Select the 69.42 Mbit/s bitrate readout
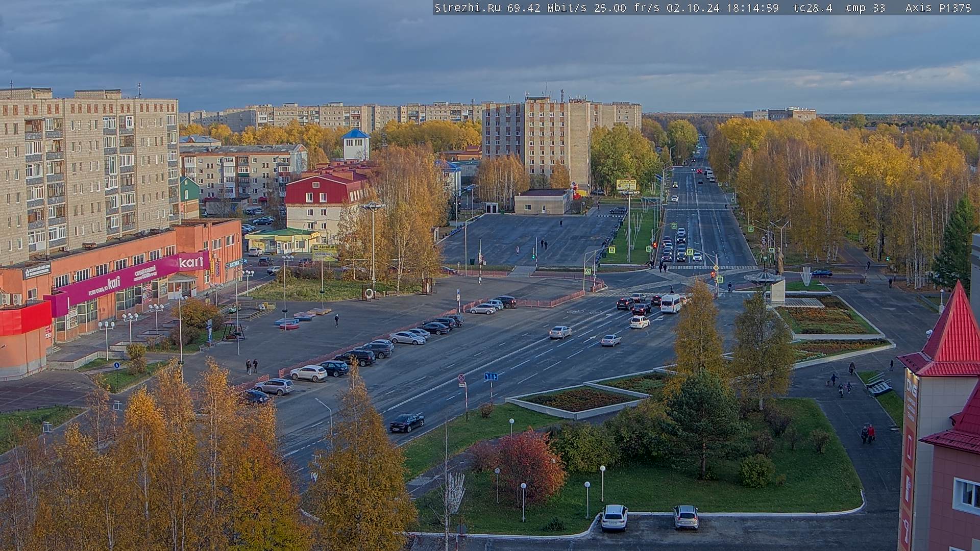Image resolution: width=980 pixels, height=551 pixels. click(547, 8)
